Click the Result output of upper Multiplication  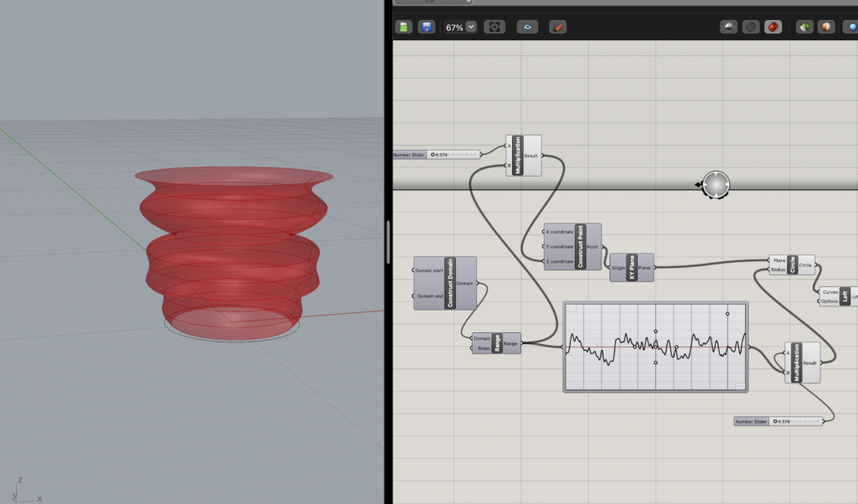pyautogui.click(x=530, y=156)
